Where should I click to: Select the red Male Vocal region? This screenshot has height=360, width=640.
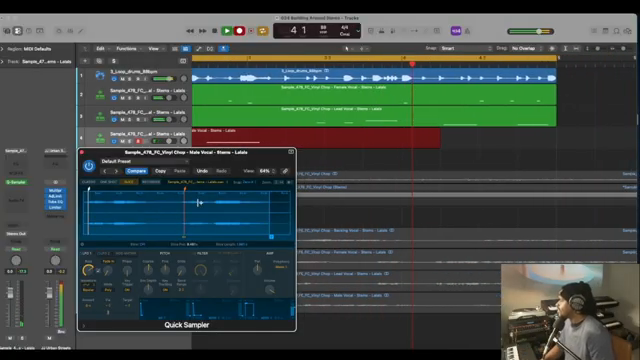pyautogui.click(x=316, y=138)
